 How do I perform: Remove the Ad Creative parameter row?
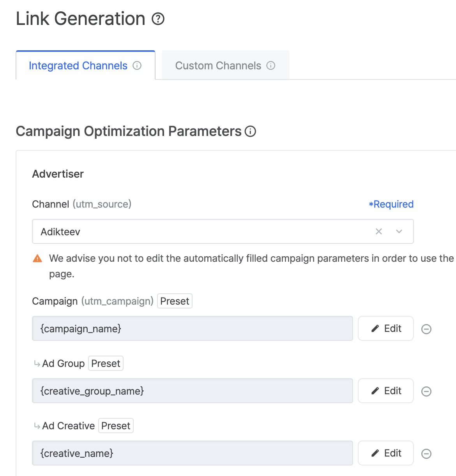click(x=426, y=454)
